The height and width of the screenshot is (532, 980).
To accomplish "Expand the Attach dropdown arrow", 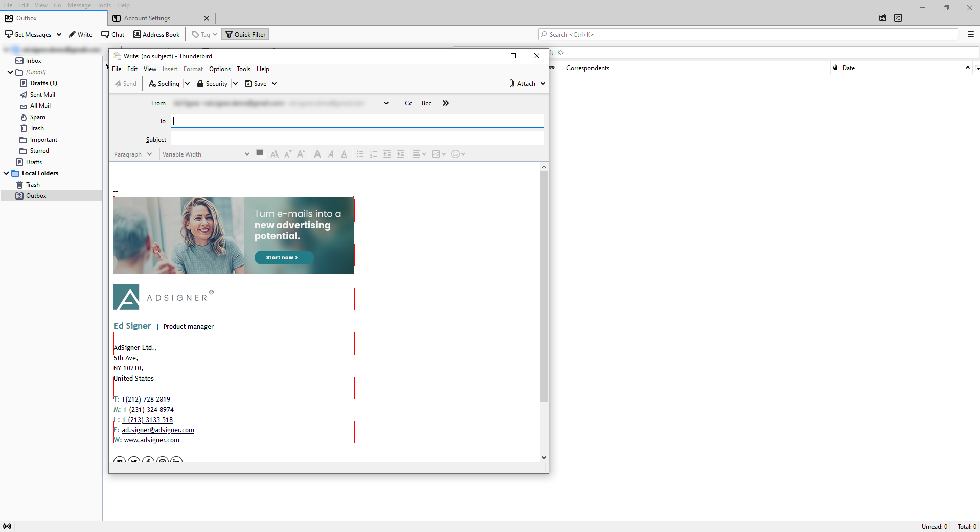I will pyautogui.click(x=543, y=84).
